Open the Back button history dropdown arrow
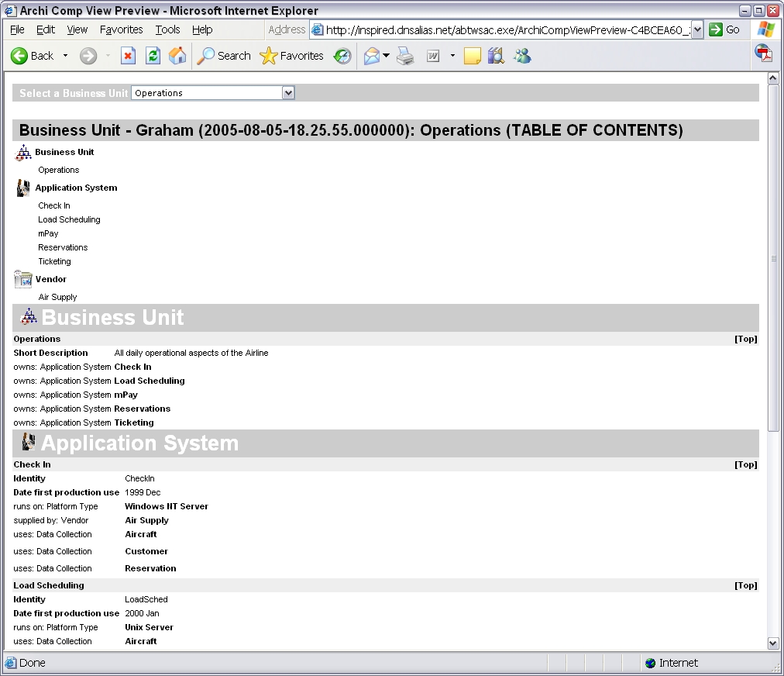The height and width of the screenshot is (676, 784). click(x=65, y=56)
